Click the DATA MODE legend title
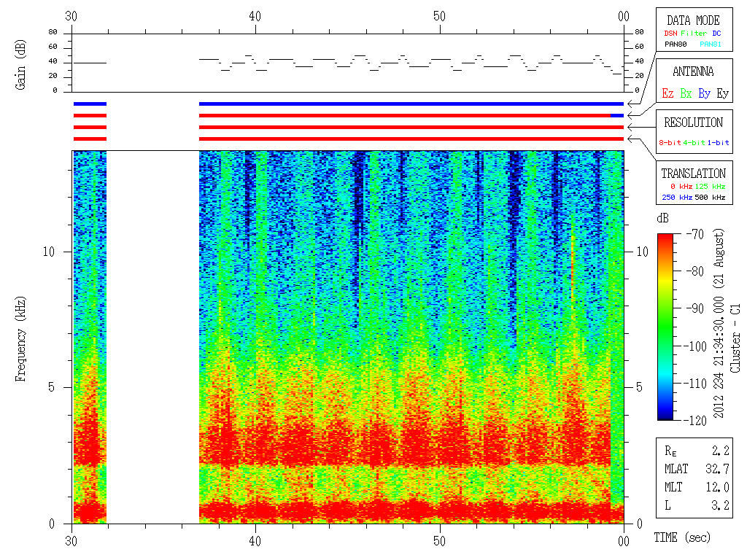The image size is (747, 560). [693, 20]
